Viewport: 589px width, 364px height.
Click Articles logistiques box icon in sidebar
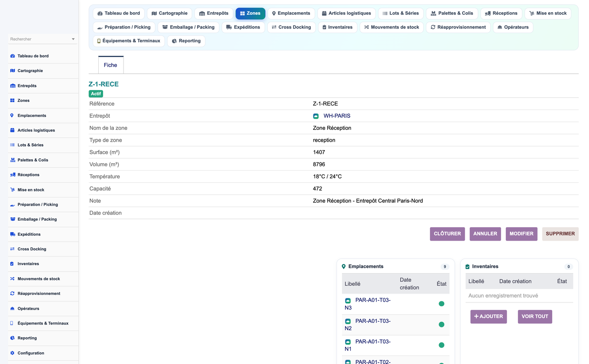click(x=13, y=130)
